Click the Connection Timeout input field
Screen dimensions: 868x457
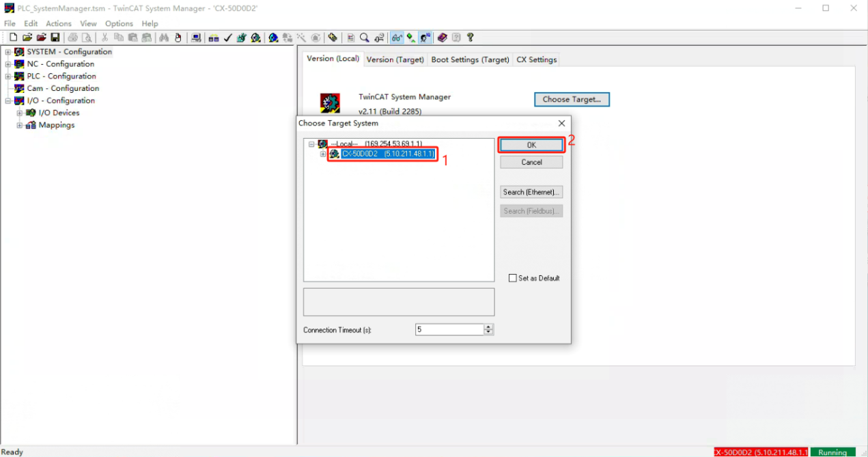(x=449, y=330)
